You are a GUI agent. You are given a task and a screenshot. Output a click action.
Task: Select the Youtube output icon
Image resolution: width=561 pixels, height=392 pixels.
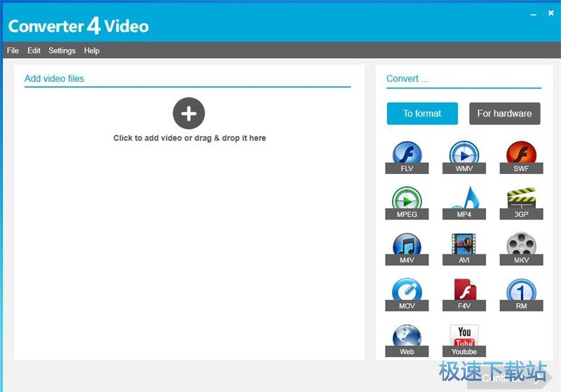(464, 340)
